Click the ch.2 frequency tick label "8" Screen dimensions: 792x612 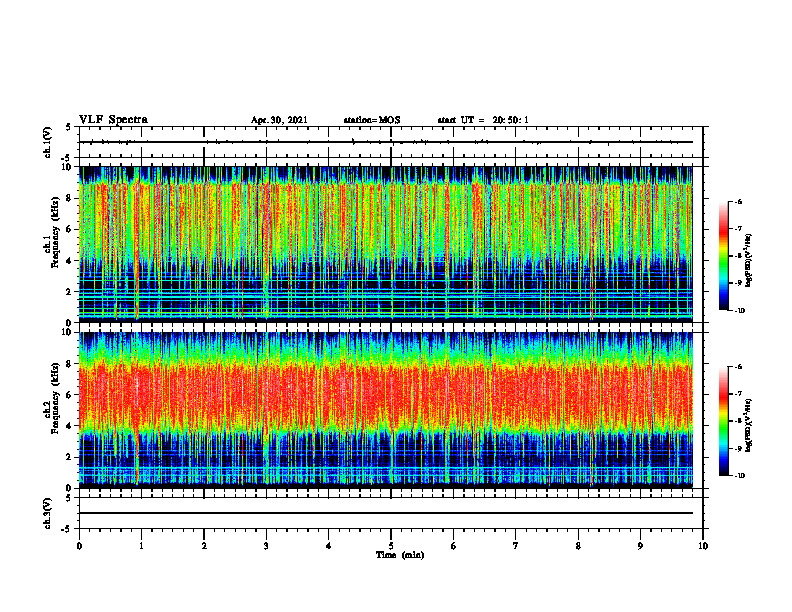click(70, 364)
